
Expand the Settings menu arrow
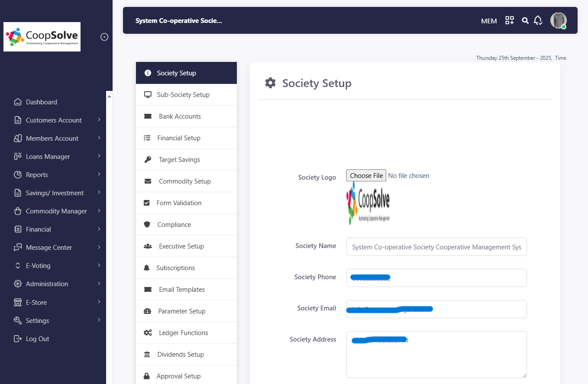[x=99, y=320]
